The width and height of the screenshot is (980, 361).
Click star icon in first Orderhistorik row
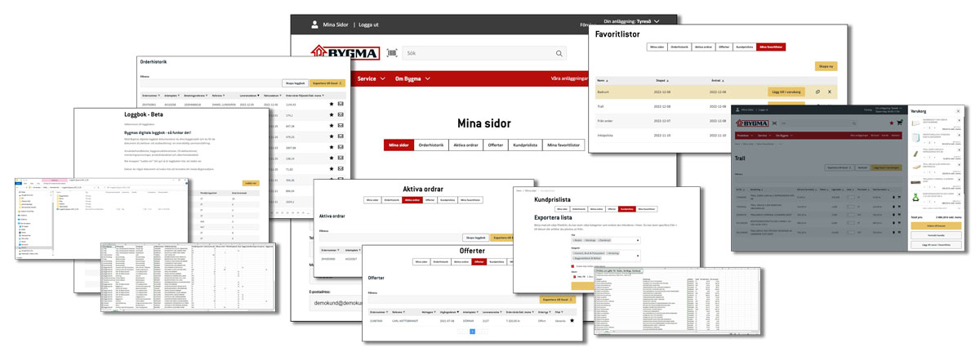331,105
